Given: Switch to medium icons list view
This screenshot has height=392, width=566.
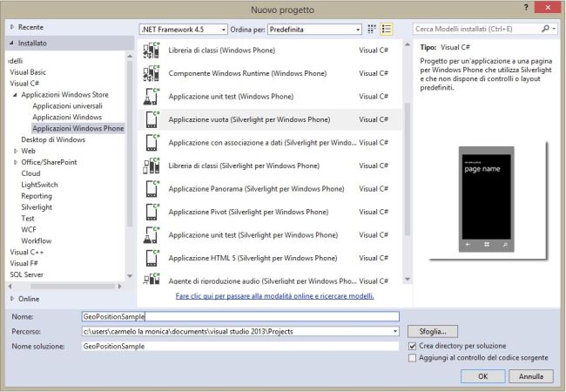Looking at the screenshot, I should click(x=387, y=30).
